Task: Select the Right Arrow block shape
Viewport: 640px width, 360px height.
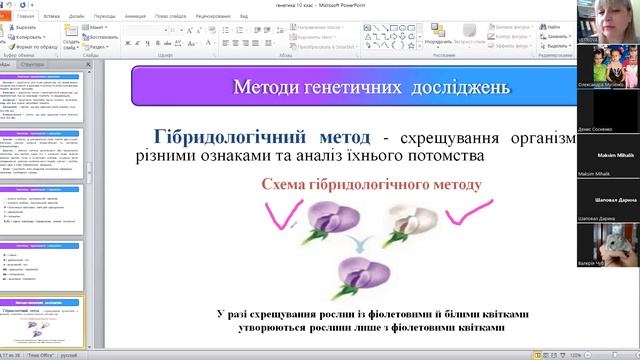Action: tap(393, 37)
